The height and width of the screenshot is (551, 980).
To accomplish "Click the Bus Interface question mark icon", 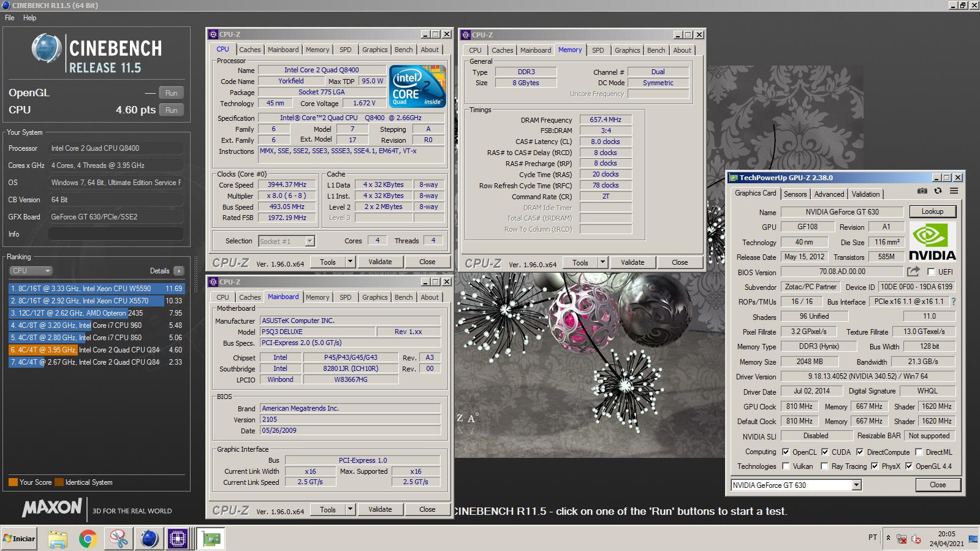I will point(954,302).
